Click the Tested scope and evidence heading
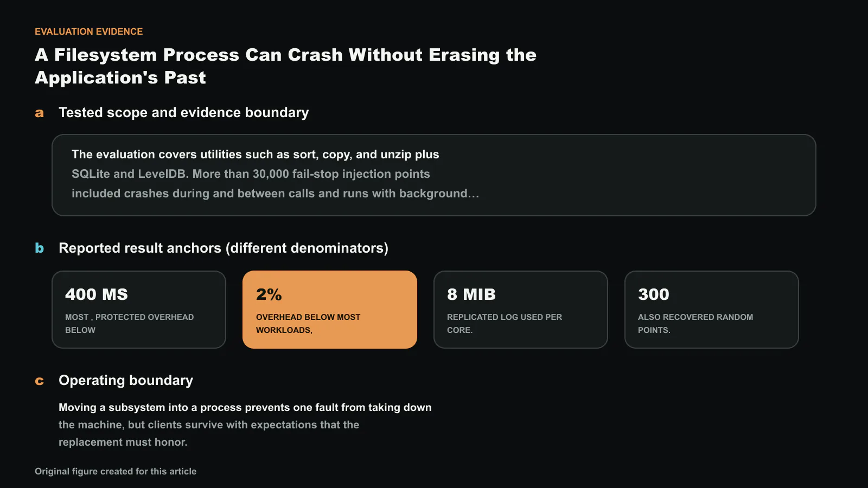868x488 pixels. pyautogui.click(x=183, y=113)
